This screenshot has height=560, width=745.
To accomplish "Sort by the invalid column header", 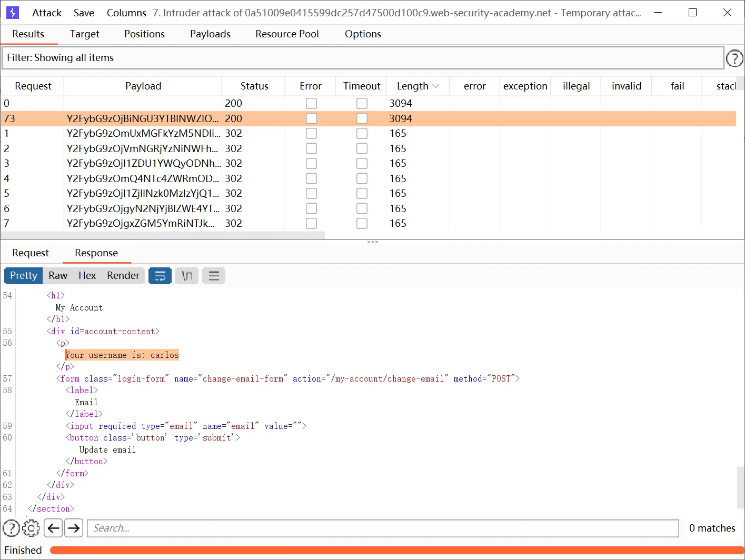I will tap(627, 86).
